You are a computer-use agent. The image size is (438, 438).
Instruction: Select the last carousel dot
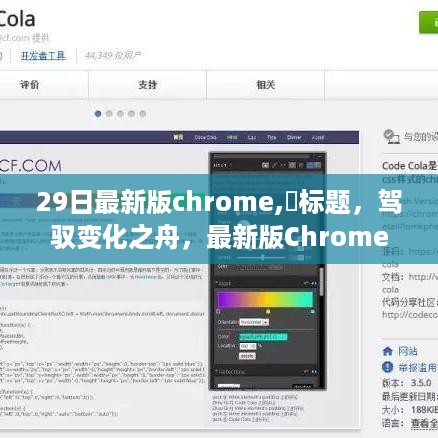143,114
